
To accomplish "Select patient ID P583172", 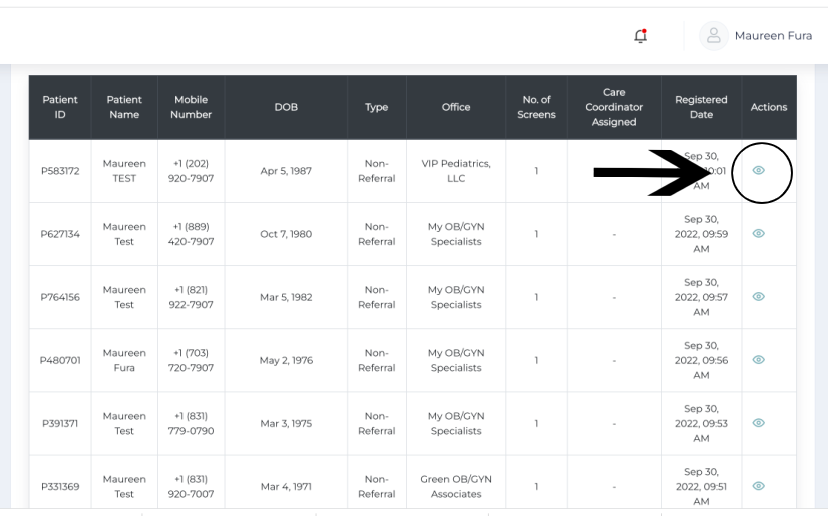I will (60, 171).
